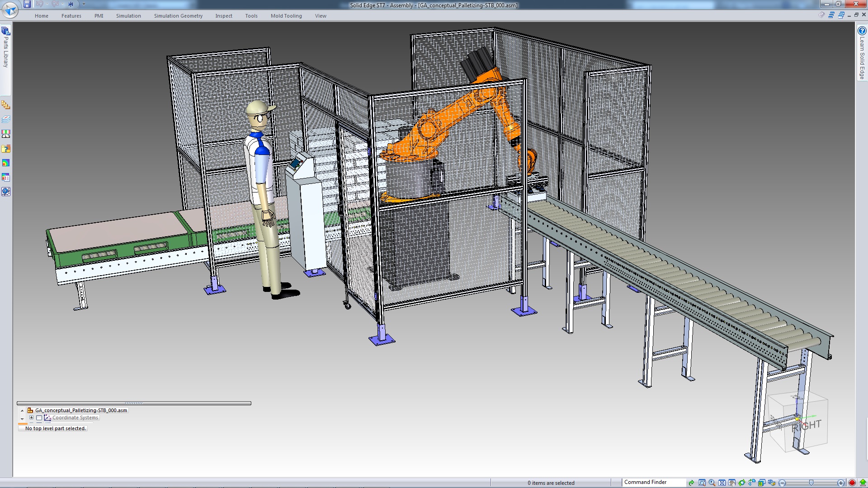Click the Save icon in Quick Access Toolbar

point(28,4)
